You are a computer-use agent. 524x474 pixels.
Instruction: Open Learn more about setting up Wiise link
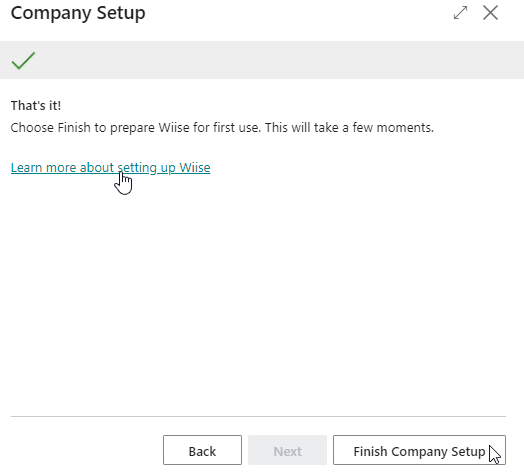[x=111, y=167]
